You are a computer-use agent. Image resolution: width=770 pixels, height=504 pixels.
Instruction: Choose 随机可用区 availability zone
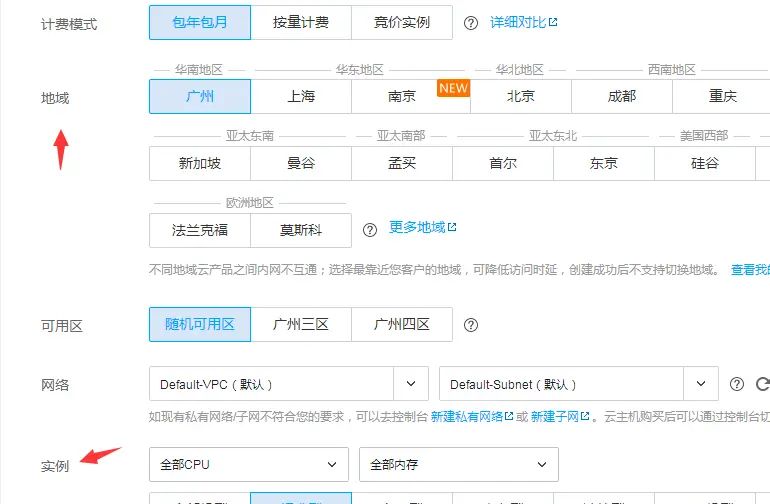click(200, 324)
